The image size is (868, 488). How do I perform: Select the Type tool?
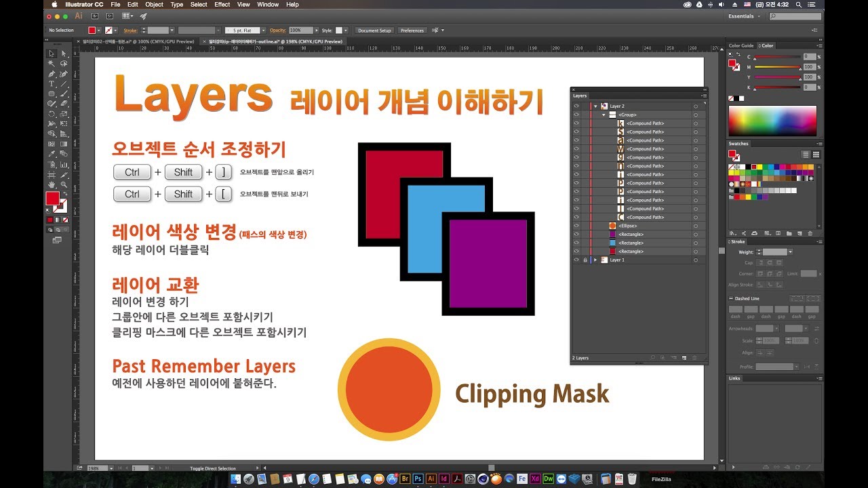51,83
